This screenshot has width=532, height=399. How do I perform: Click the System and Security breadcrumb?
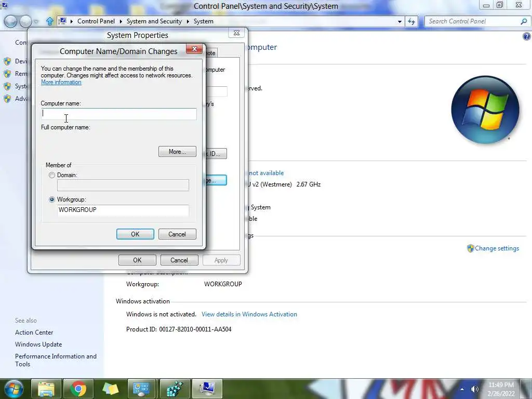(154, 21)
